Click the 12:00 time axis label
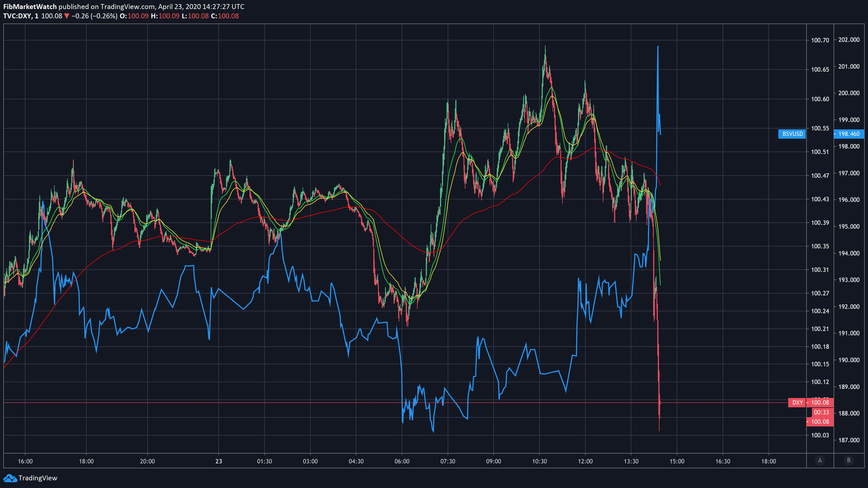 (x=585, y=461)
